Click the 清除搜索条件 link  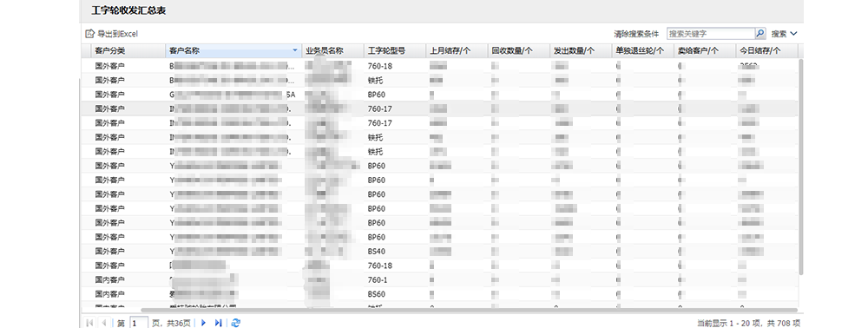(x=636, y=34)
